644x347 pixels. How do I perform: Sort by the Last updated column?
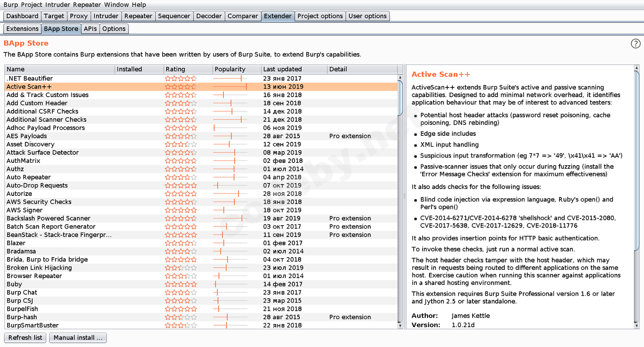pyautogui.click(x=294, y=69)
